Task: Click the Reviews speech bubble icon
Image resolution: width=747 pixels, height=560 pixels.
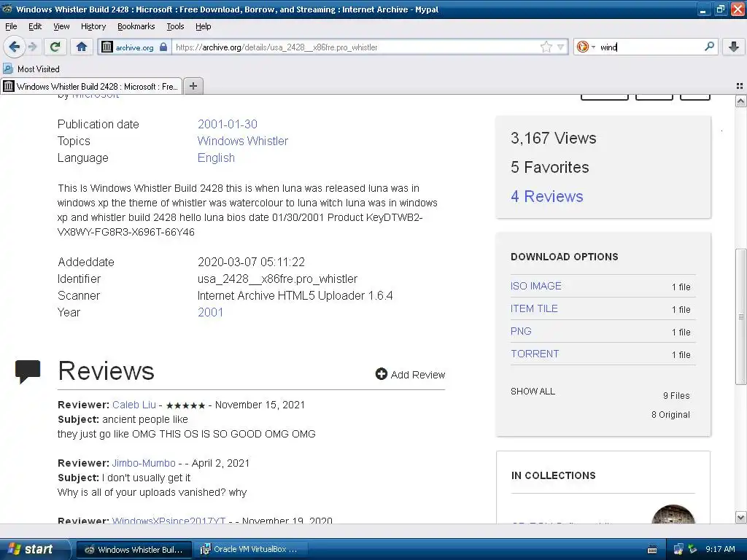Action: (x=28, y=372)
